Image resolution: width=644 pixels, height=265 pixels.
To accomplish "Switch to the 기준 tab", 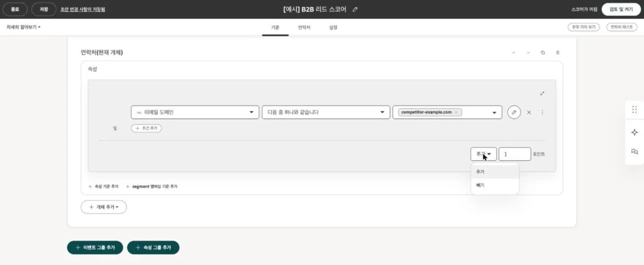I will coord(275,28).
